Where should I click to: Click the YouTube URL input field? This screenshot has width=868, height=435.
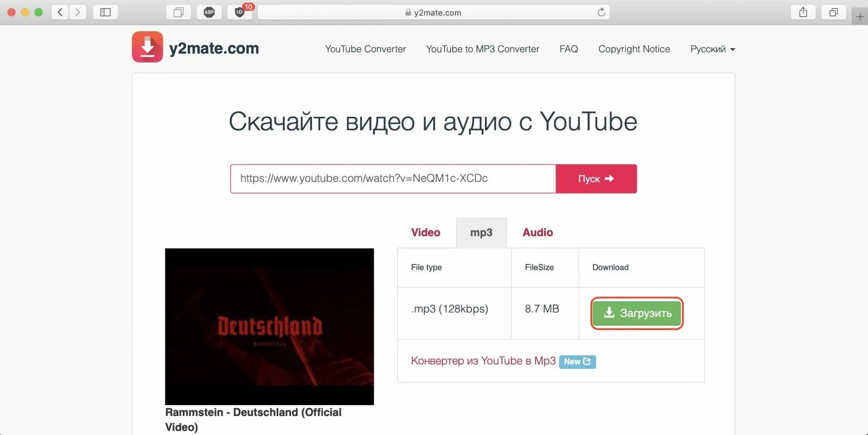point(393,179)
